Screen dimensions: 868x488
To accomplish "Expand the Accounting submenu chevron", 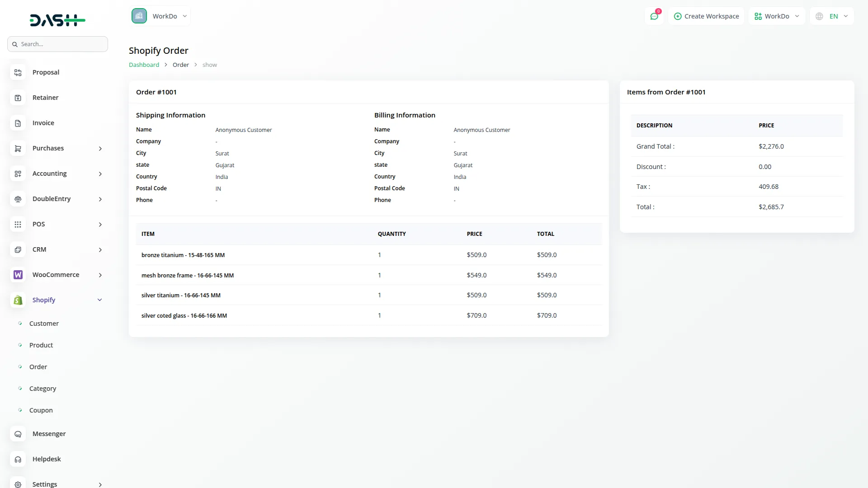I will tap(100, 174).
